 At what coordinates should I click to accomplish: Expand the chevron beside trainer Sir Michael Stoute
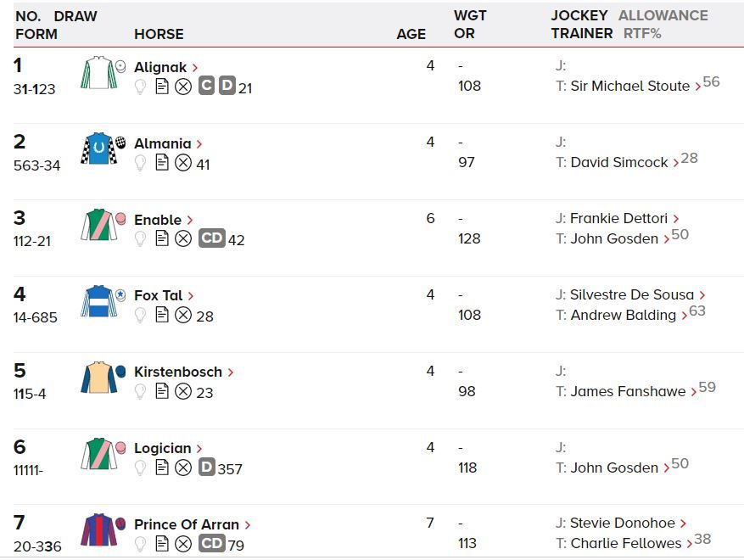[x=697, y=87]
